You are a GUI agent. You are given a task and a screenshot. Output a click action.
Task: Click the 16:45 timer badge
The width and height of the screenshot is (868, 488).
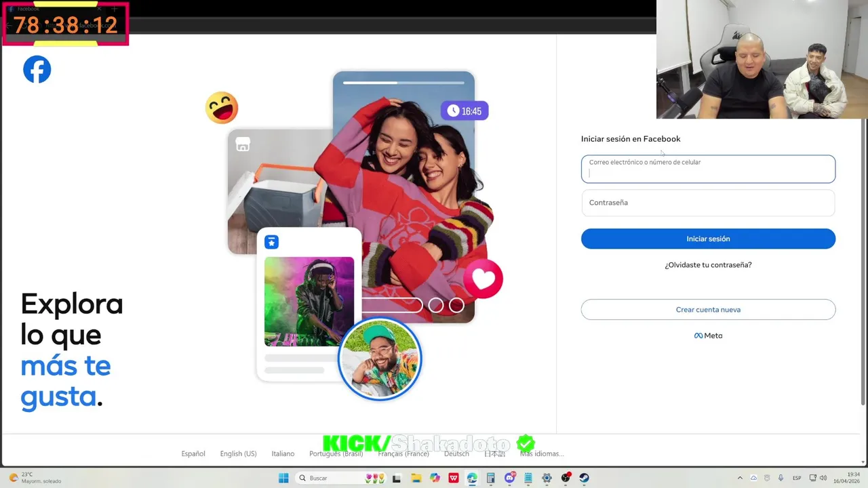coord(465,111)
